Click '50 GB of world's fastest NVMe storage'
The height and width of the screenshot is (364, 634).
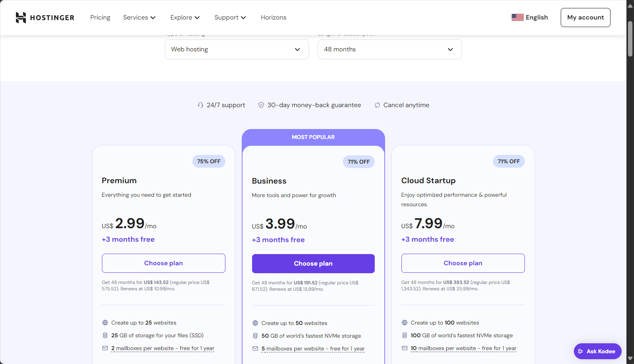[311, 336]
